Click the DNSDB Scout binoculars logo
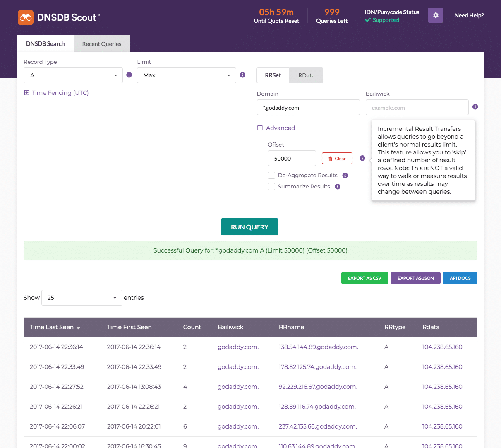The height and width of the screenshot is (448, 501). pyautogui.click(x=26, y=17)
